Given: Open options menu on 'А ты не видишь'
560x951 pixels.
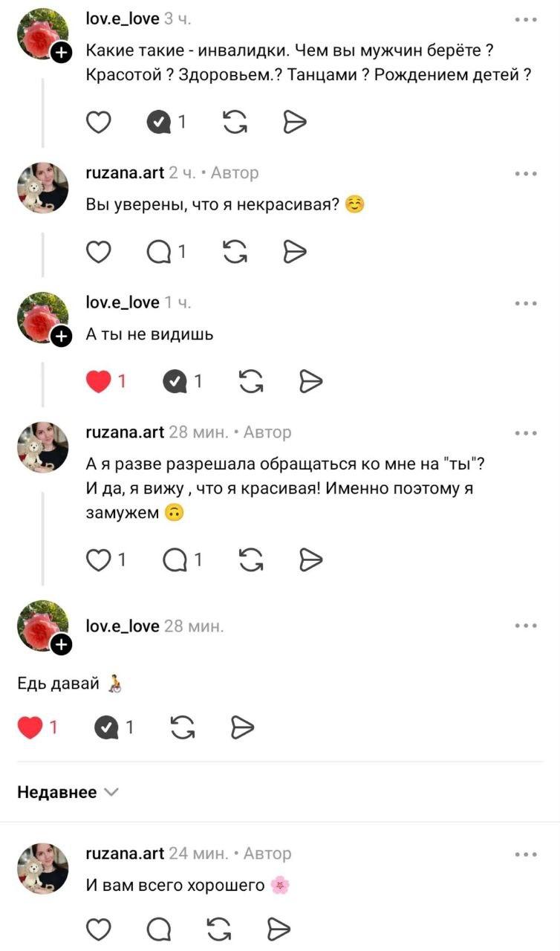Looking at the screenshot, I should point(526,302).
